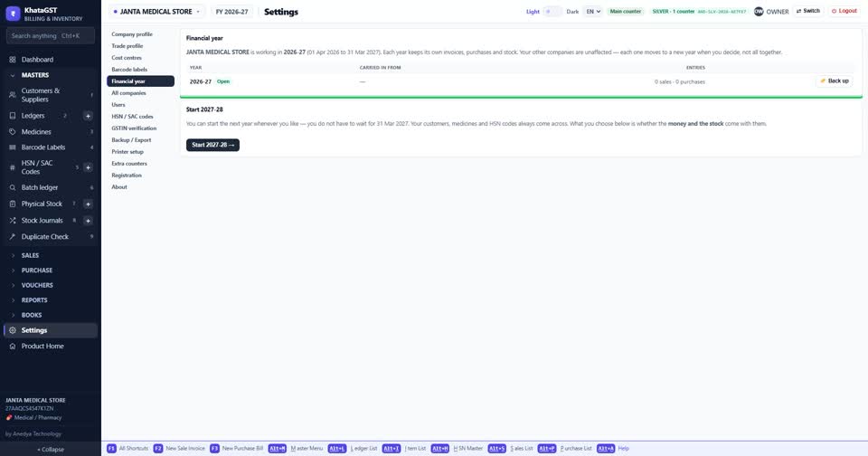Add new HSN / SAC code with plus

88,167
